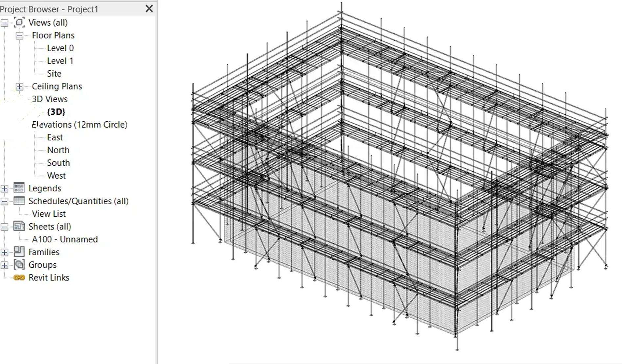Collapse the Schedules/Quantities node

point(5,202)
